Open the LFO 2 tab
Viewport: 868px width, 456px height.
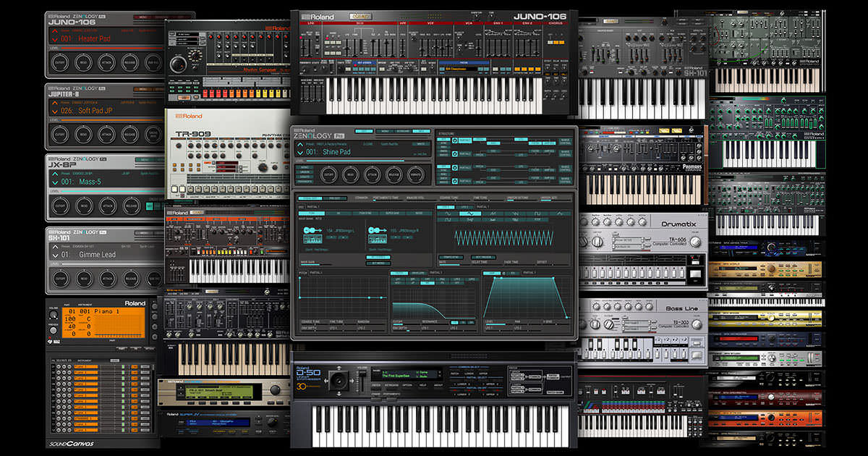point(465,207)
